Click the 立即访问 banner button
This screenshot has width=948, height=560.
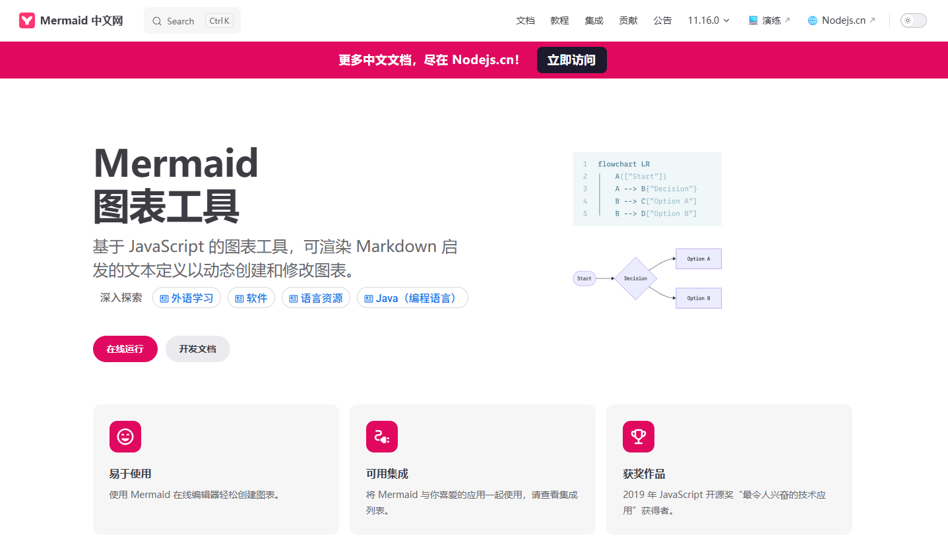point(571,60)
